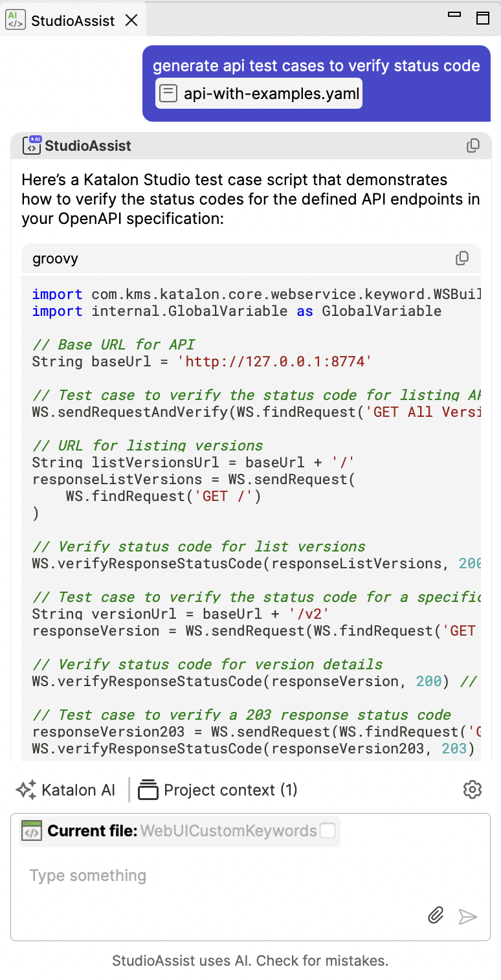Click the WS.verifyResponseStatusCode(responseVersion203, 203) line
Image resolution: width=501 pixels, height=980 pixels.
254,748
